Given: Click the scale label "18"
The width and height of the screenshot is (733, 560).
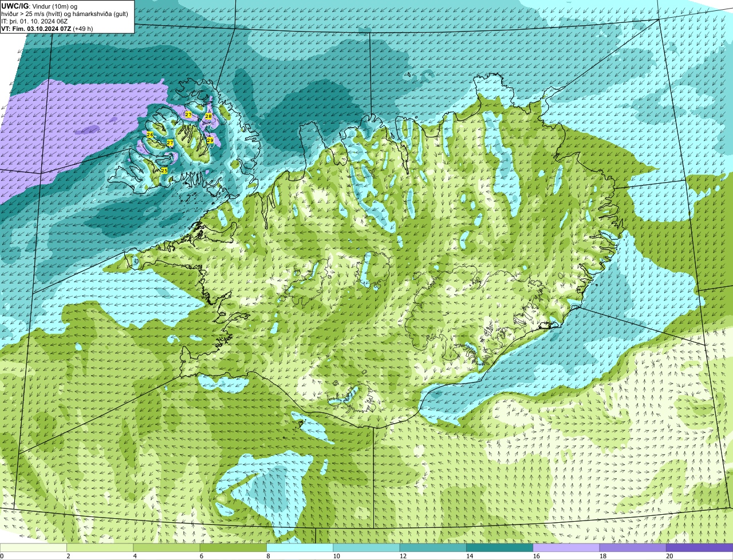Looking at the screenshot, I should coord(603,556).
